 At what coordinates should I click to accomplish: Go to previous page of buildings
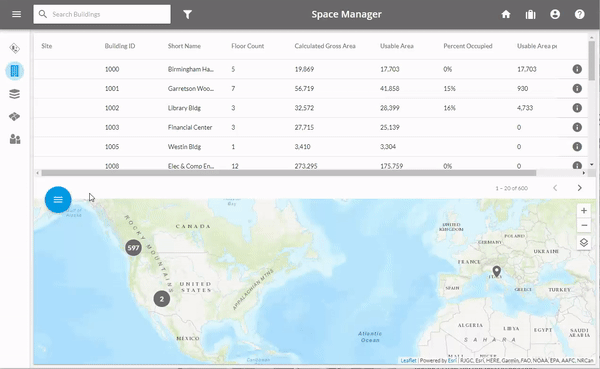[x=555, y=188]
